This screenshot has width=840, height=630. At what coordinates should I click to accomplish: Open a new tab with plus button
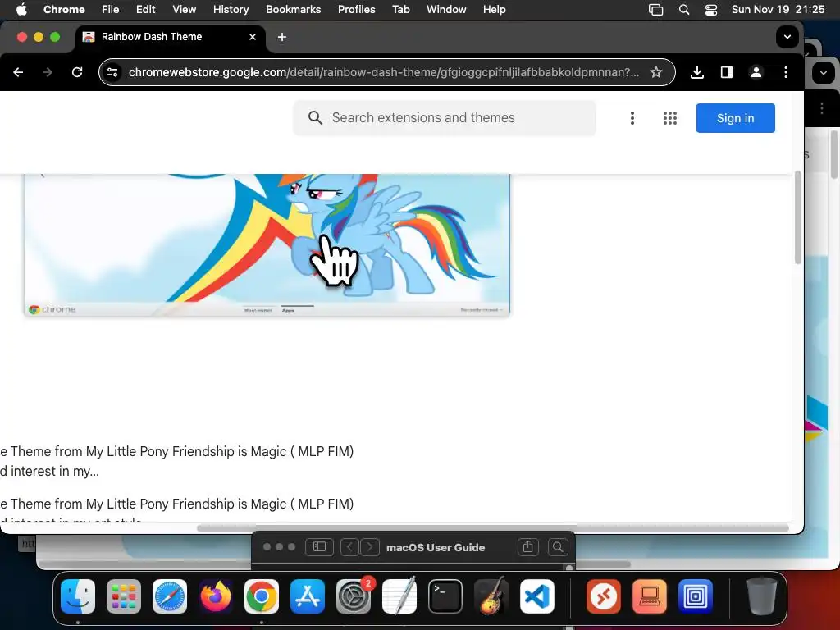282,37
